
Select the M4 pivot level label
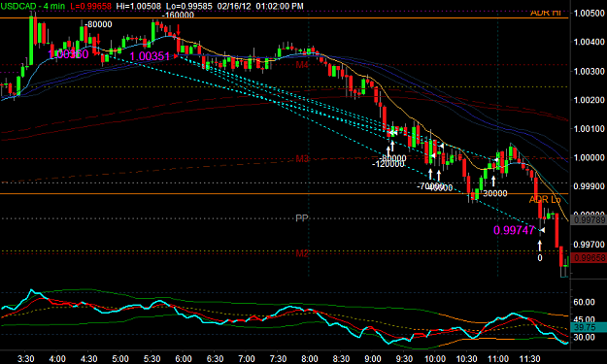click(x=302, y=65)
